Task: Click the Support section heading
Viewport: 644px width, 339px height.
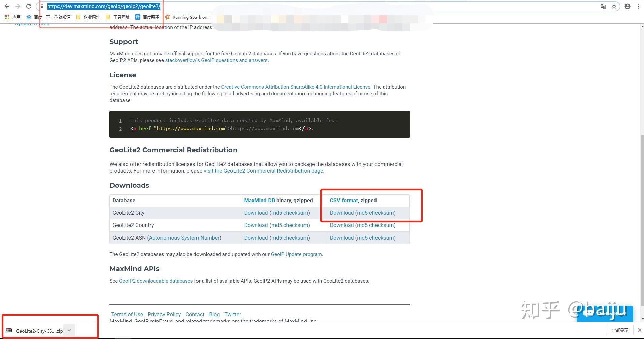Action: pyautogui.click(x=123, y=42)
